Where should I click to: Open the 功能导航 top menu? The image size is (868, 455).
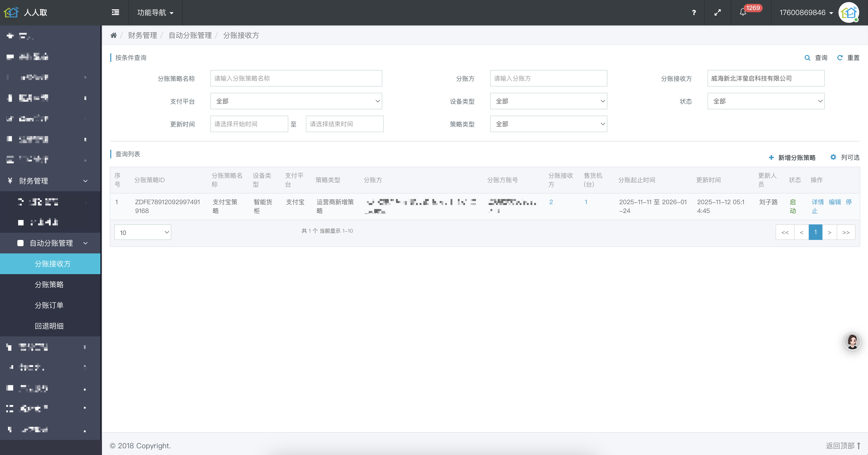(155, 12)
